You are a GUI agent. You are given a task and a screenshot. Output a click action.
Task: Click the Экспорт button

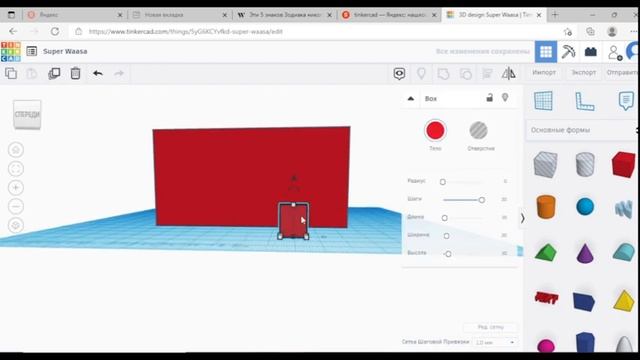coord(583,72)
